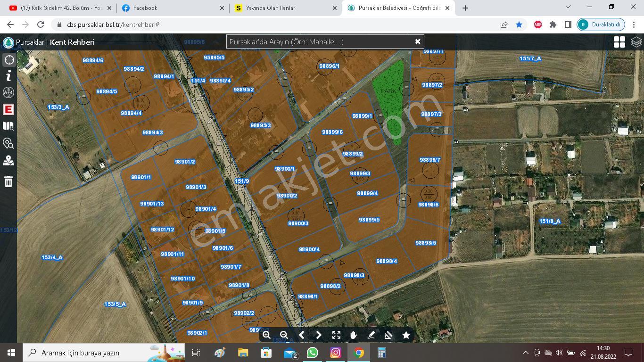
Task: Select the draw pencil tool
Action: click(x=371, y=335)
